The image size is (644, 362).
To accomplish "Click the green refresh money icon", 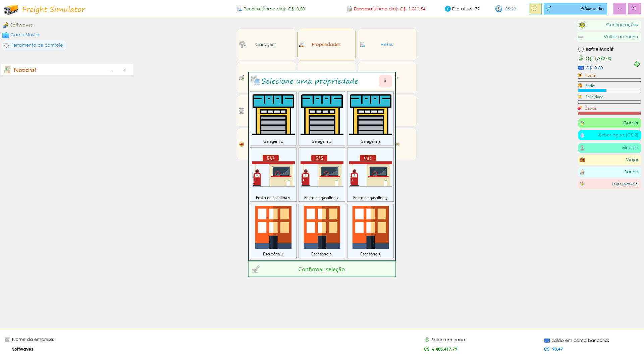I will (x=637, y=64).
